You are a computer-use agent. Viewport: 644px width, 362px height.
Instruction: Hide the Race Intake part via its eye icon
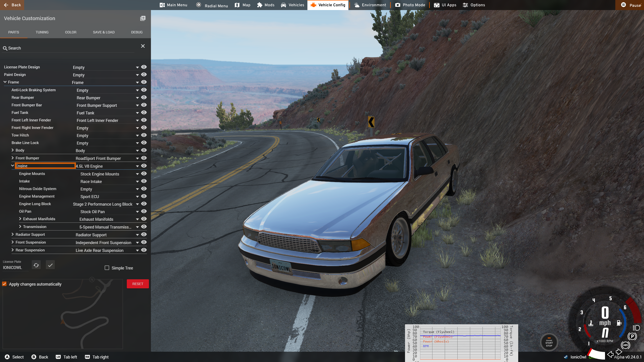[x=144, y=181]
